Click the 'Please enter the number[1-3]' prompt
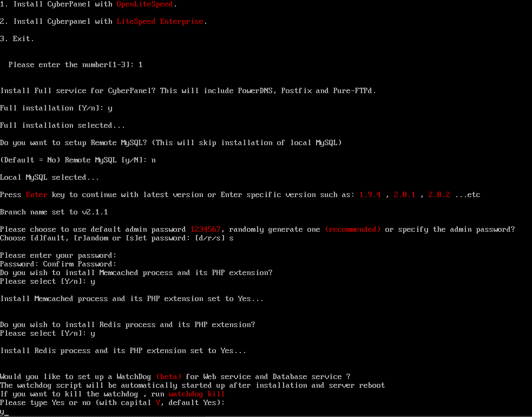Screen dimensions: 532x417 [x=75, y=64]
